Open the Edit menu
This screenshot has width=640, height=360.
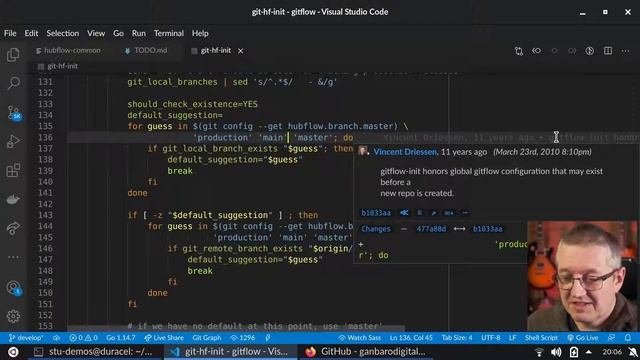(x=31, y=33)
